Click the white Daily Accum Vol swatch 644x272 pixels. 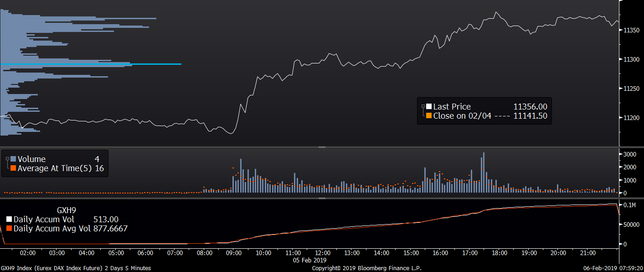tap(9, 220)
